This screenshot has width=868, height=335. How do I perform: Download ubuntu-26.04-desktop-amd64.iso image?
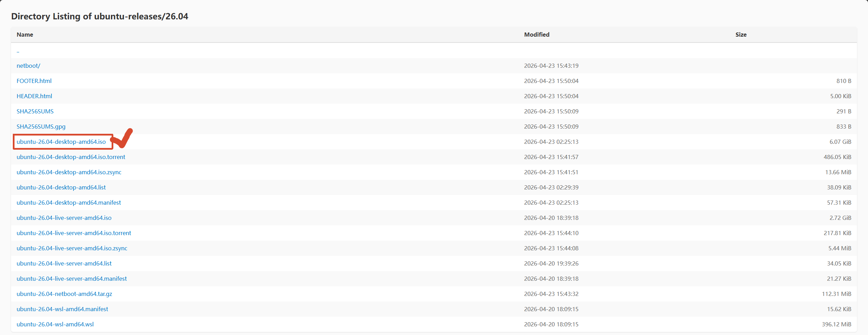pyautogui.click(x=61, y=142)
